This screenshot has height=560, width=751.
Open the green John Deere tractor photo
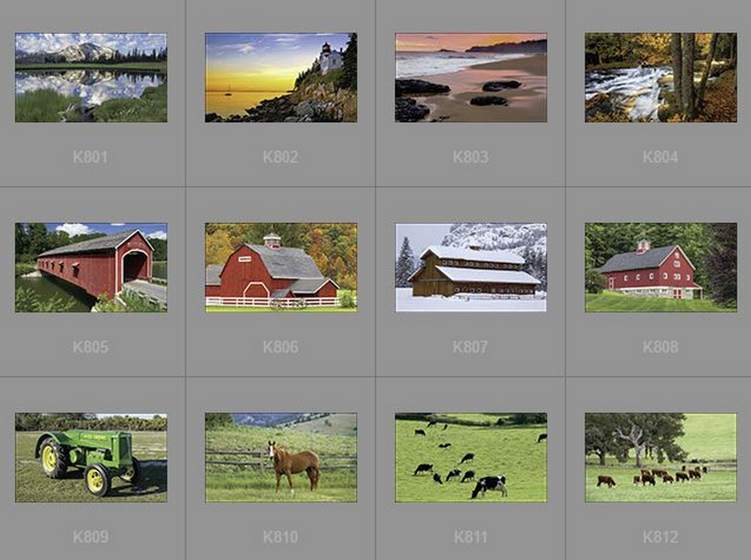[x=91, y=457]
